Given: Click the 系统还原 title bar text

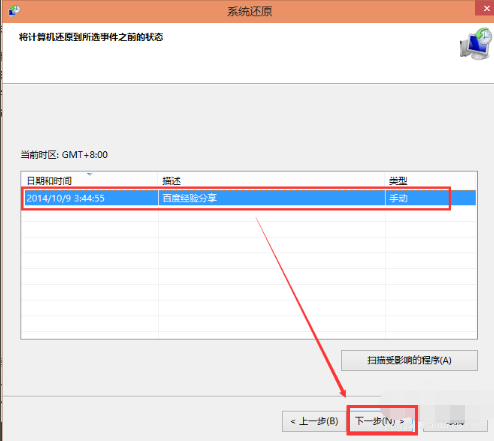Looking at the screenshot, I should pos(250,11).
